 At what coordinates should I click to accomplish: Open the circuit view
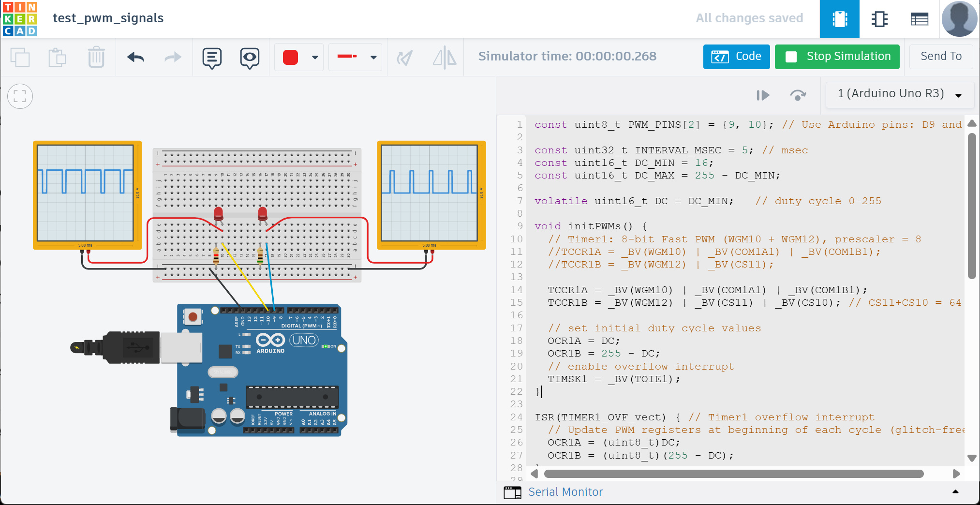click(839, 19)
